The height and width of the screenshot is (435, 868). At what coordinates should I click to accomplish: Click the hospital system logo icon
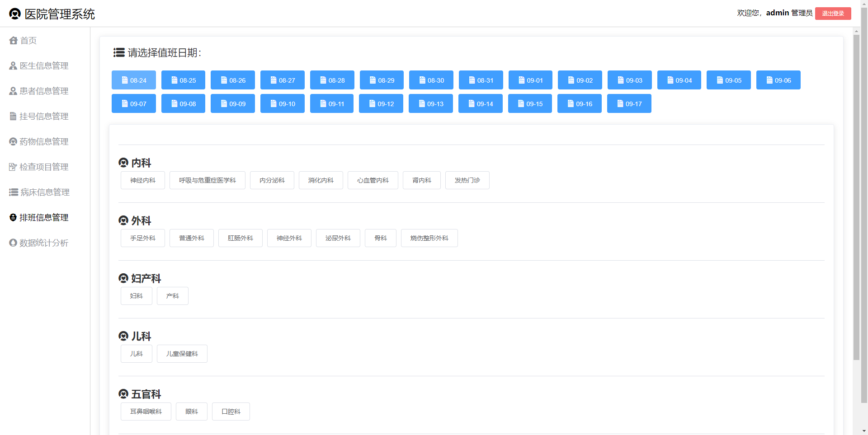pyautogui.click(x=15, y=14)
